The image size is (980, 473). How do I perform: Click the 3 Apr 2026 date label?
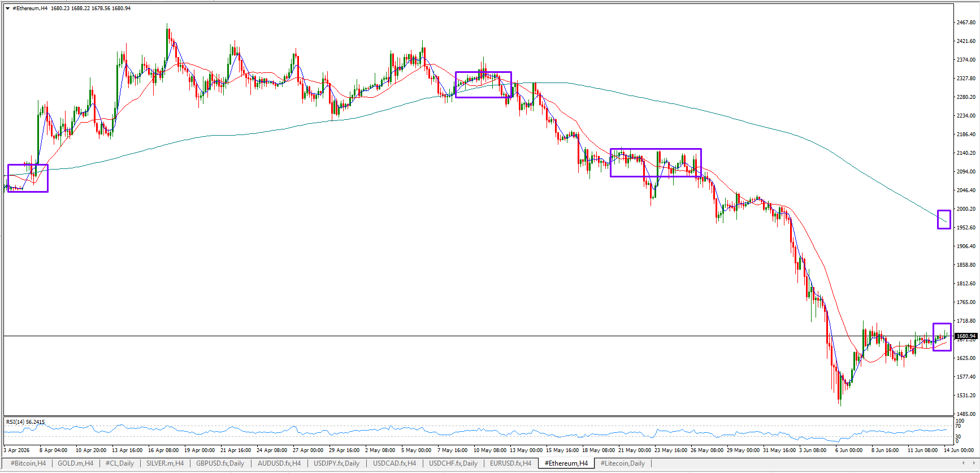(x=17, y=450)
